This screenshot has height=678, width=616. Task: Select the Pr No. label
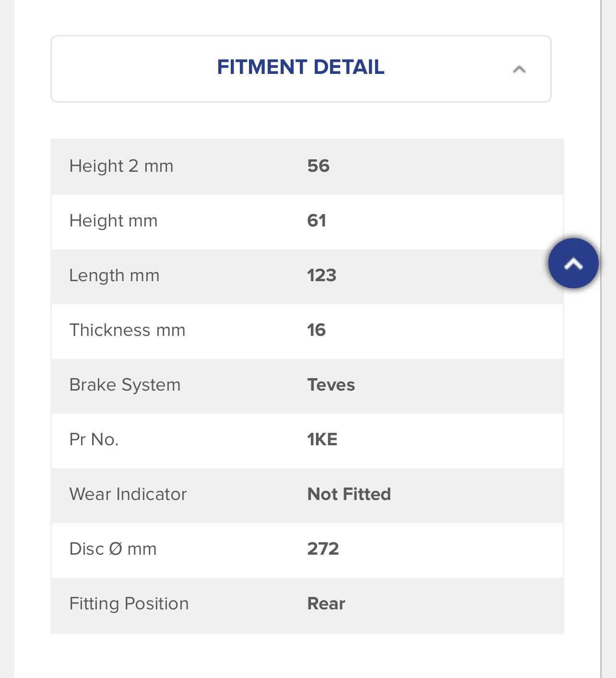click(x=94, y=440)
